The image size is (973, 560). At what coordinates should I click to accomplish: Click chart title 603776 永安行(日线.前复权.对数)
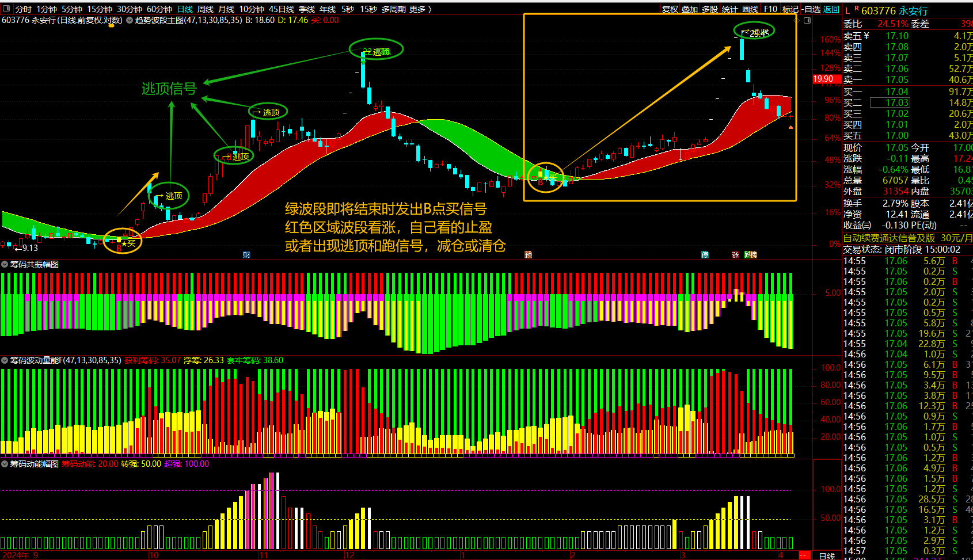point(62,20)
